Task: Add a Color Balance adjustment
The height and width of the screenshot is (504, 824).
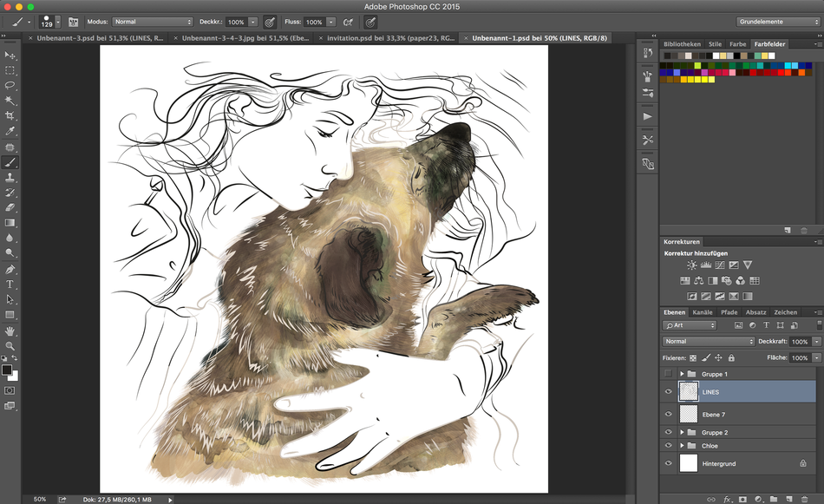Action: coord(698,281)
